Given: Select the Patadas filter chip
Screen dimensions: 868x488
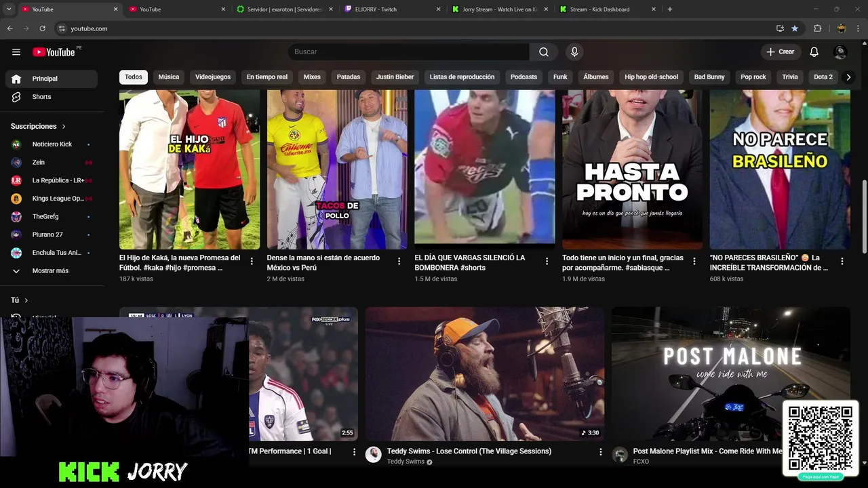Looking at the screenshot, I should click(x=349, y=77).
